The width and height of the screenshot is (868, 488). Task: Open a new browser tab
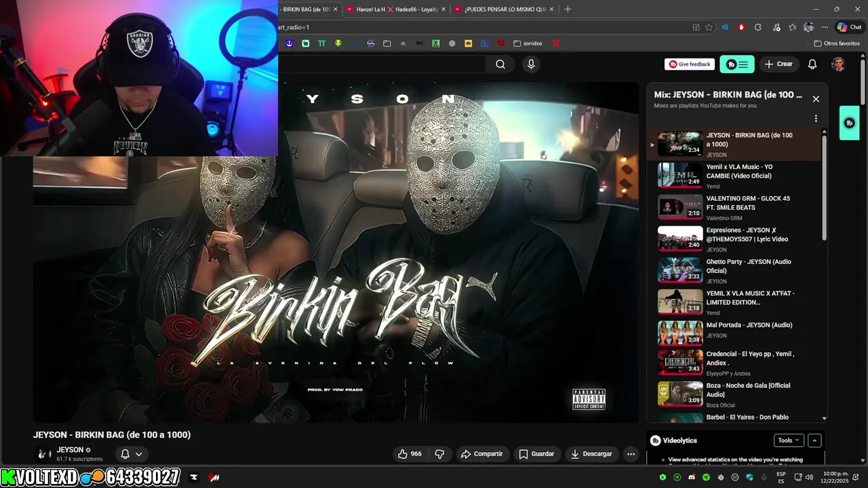(568, 9)
